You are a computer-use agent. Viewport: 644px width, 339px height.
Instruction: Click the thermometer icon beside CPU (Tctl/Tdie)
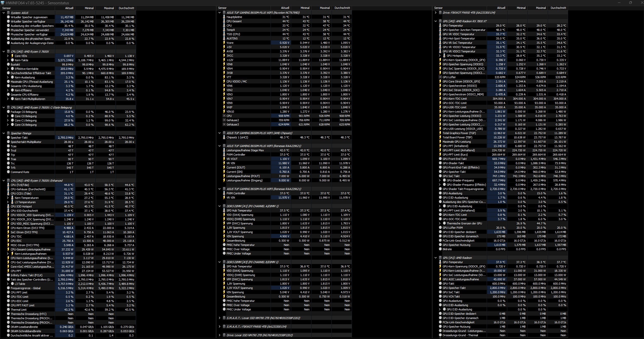click(x=8, y=185)
